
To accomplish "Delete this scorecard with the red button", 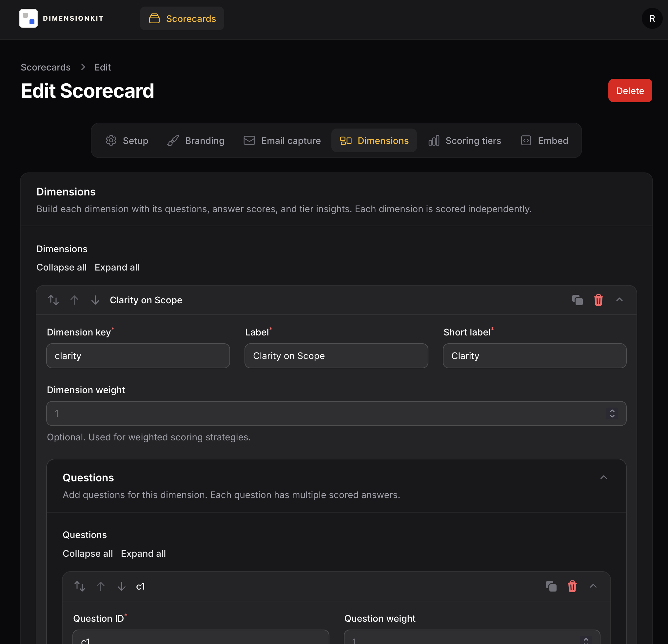I will point(630,91).
